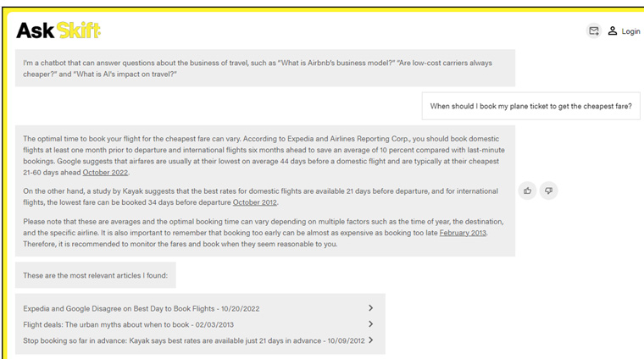Give the answer a thumbs down
Image resolution: width=644 pixels, height=359 pixels.
[548, 191]
